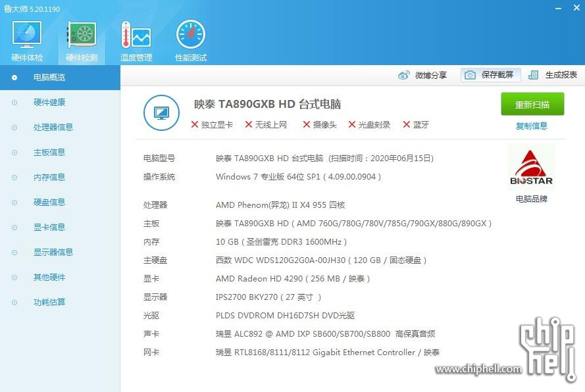
Task: Minimize the 鲁大师 window
Action: click(x=558, y=8)
